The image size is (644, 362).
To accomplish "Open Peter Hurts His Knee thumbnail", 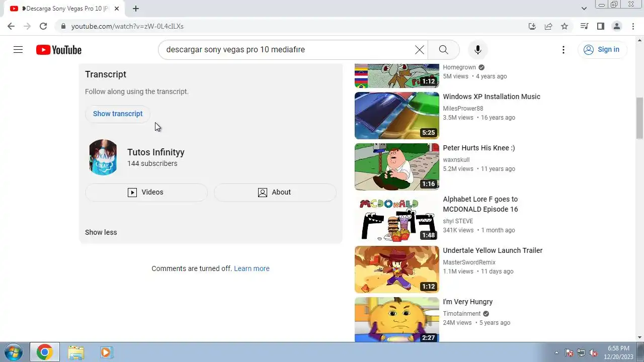I will click(397, 167).
